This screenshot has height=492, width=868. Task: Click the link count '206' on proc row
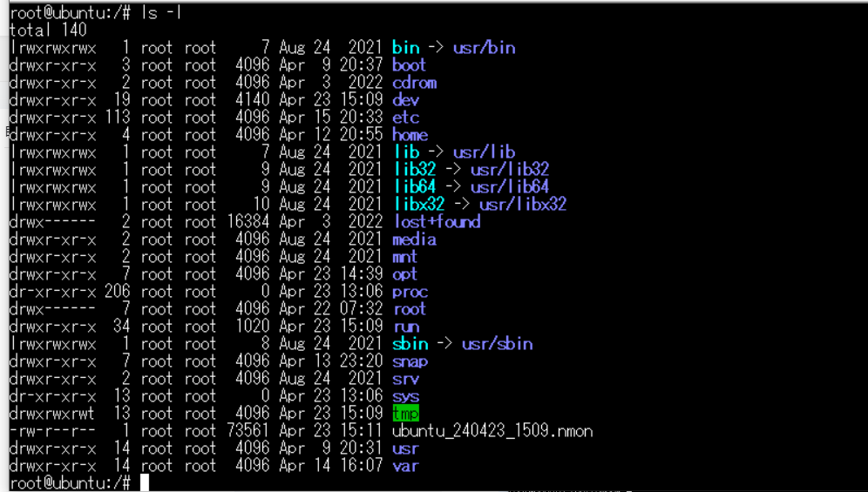(118, 292)
